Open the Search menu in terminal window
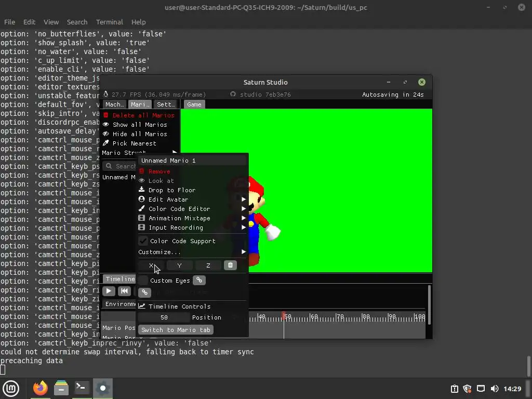The height and width of the screenshot is (399, 532). click(77, 22)
